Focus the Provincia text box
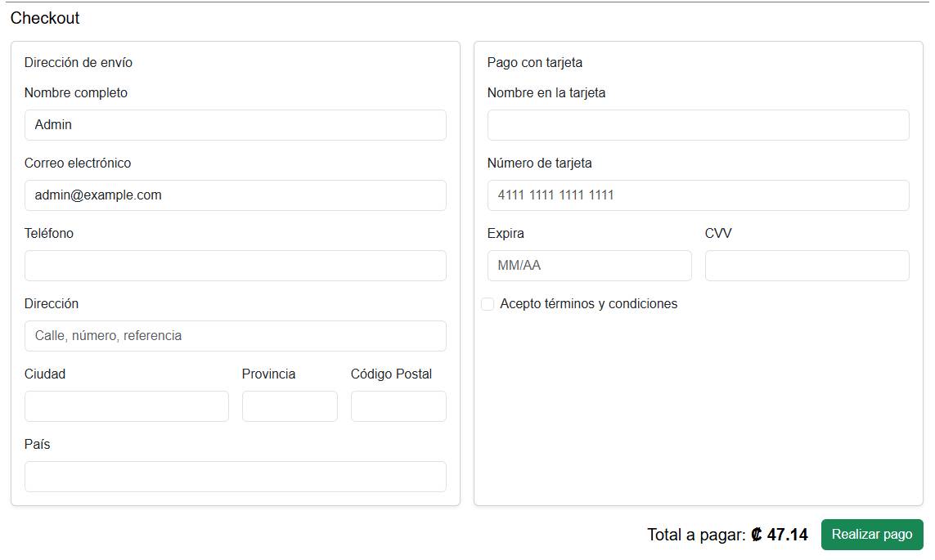The image size is (935, 560). 290,406
